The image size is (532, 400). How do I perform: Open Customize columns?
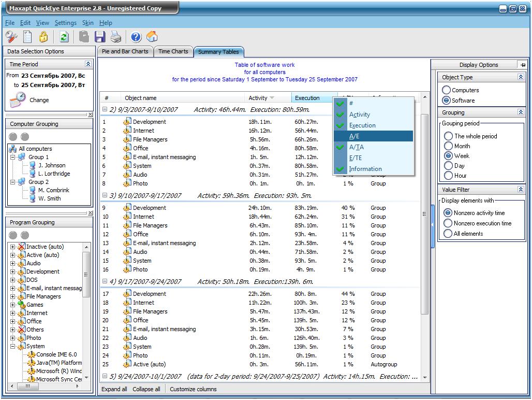click(x=193, y=389)
